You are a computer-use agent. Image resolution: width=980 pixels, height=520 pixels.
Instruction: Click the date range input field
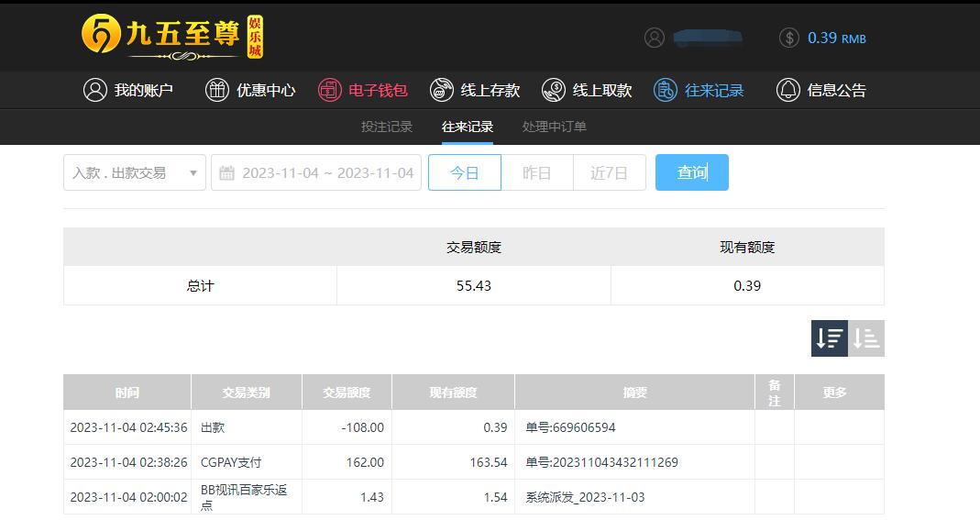coord(316,172)
